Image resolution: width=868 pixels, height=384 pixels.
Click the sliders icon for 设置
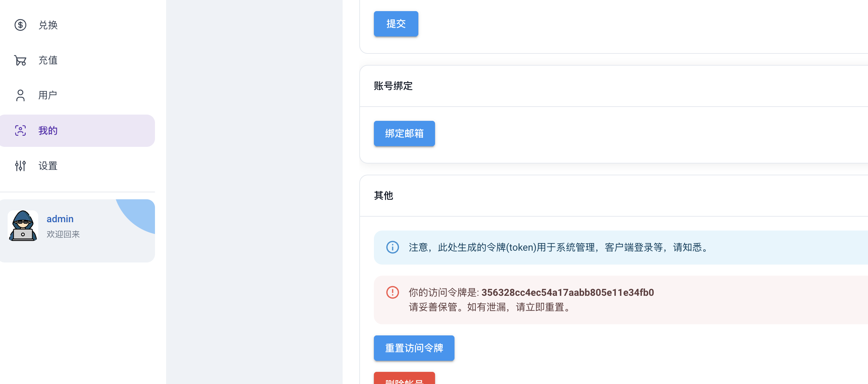tap(21, 166)
